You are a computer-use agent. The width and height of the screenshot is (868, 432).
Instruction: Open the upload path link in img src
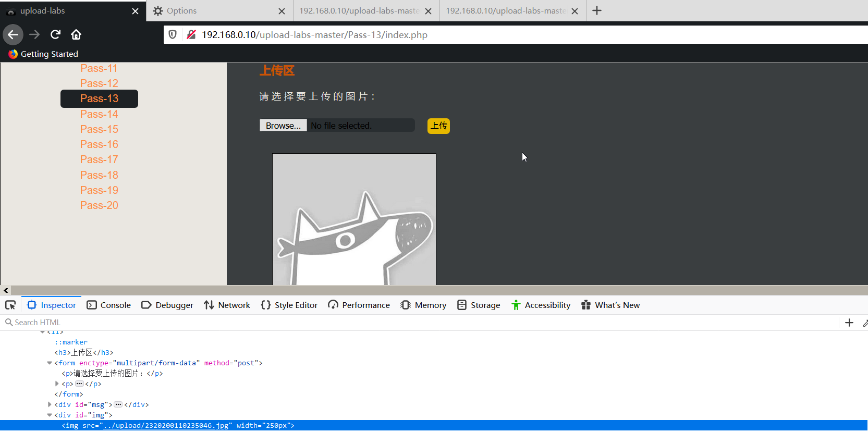coord(166,426)
